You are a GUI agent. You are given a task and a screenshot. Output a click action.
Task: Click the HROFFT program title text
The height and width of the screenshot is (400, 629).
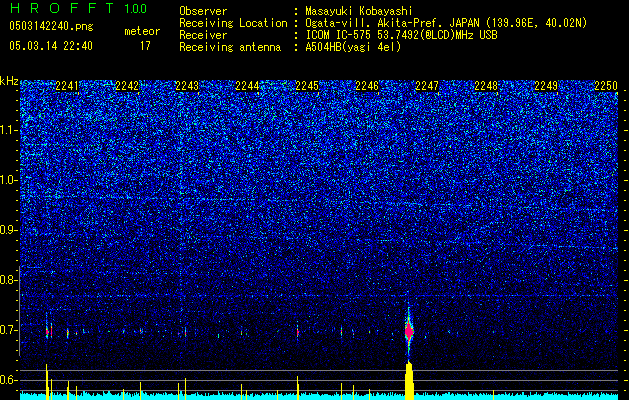click(x=62, y=8)
